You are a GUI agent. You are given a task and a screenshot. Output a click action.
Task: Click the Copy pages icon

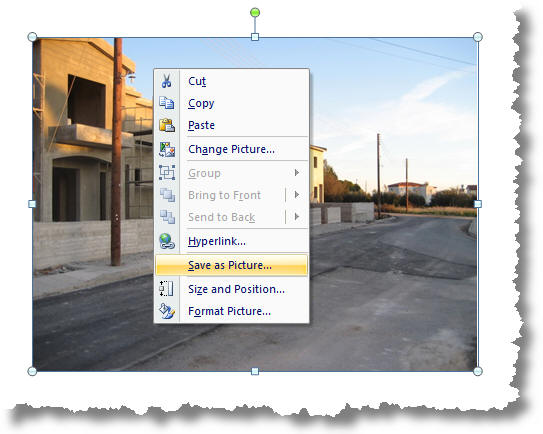click(167, 103)
